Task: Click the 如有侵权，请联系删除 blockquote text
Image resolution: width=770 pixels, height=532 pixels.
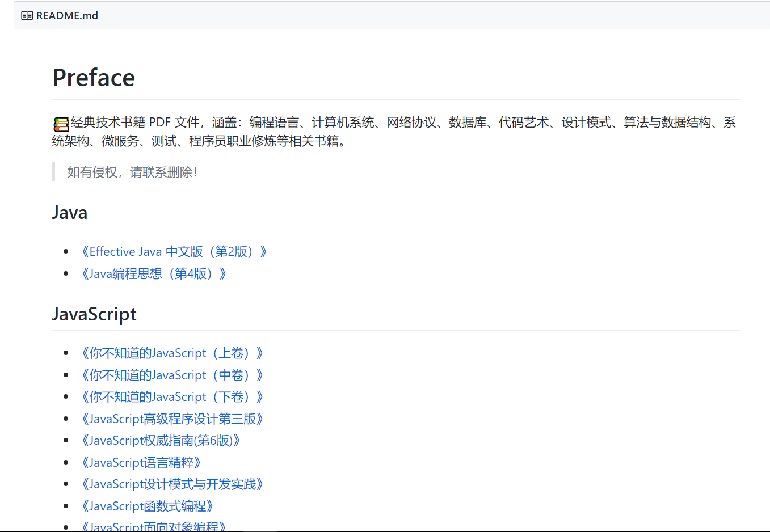Action: [x=132, y=172]
